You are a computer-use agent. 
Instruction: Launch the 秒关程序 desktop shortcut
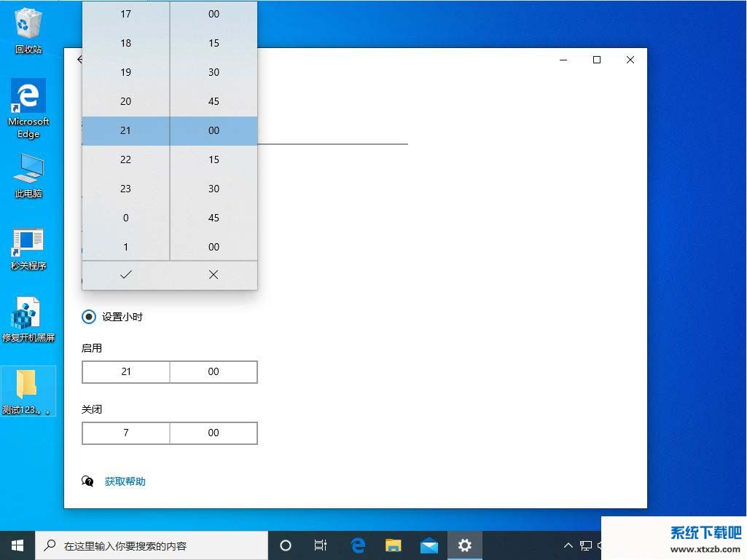28,248
